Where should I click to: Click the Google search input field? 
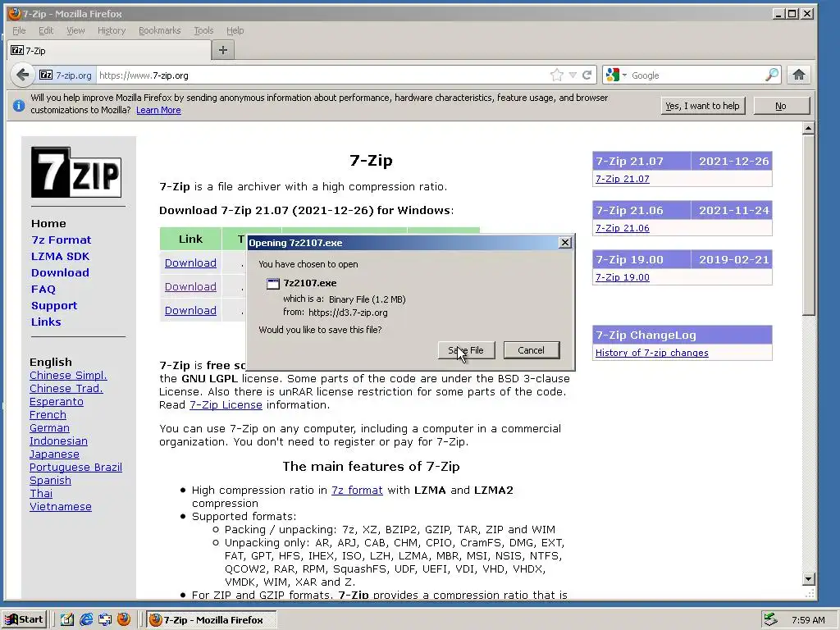click(x=696, y=75)
